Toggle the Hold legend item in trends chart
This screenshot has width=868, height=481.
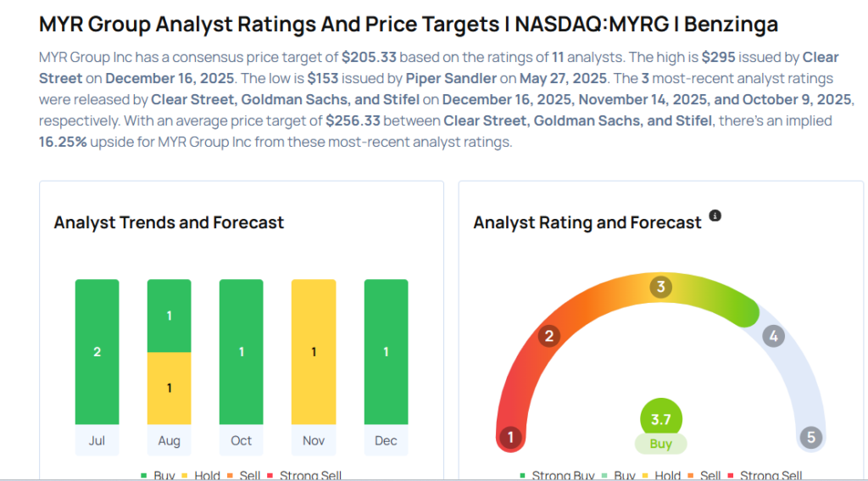pos(199,476)
